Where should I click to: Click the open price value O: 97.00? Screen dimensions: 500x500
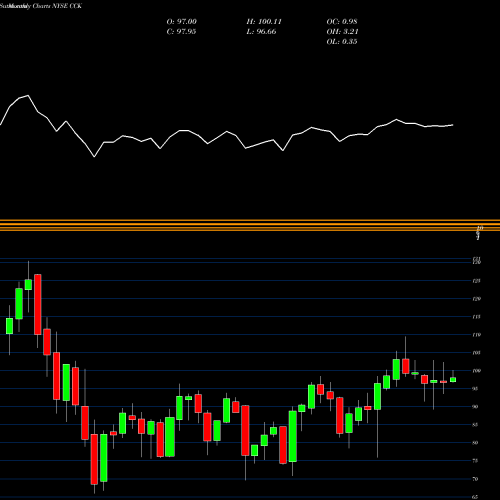[x=181, y=22]
